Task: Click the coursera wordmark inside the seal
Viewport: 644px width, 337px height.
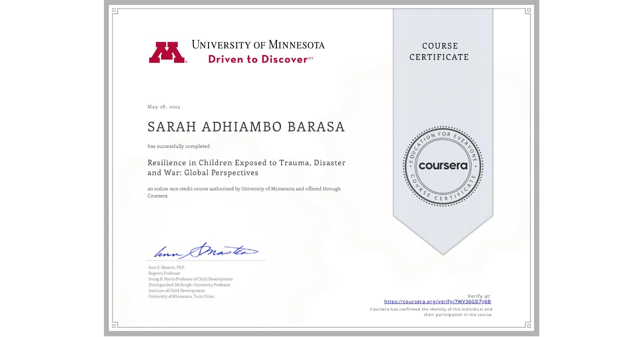Action: click(x=443, y=165)
